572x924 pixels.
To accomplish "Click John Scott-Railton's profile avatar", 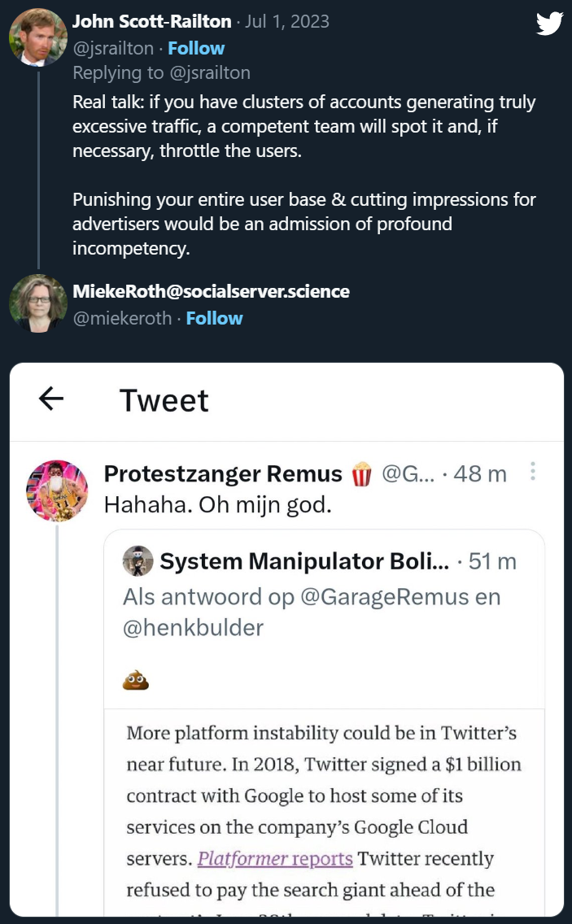I will click(37, 37).
